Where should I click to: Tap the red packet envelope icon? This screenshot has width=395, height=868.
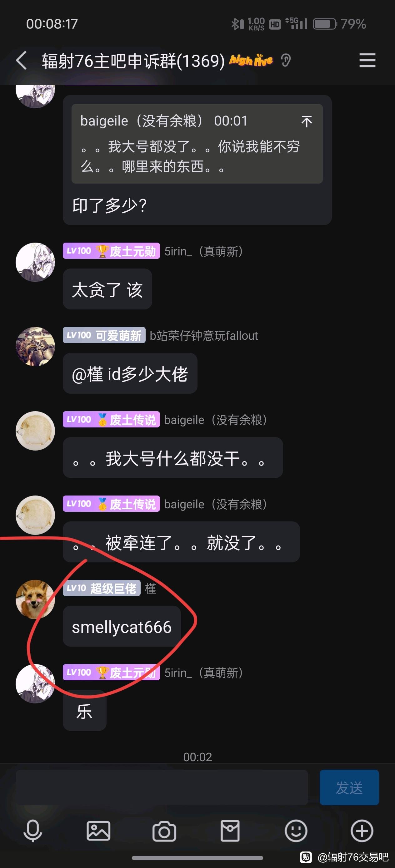coord(230,831)
